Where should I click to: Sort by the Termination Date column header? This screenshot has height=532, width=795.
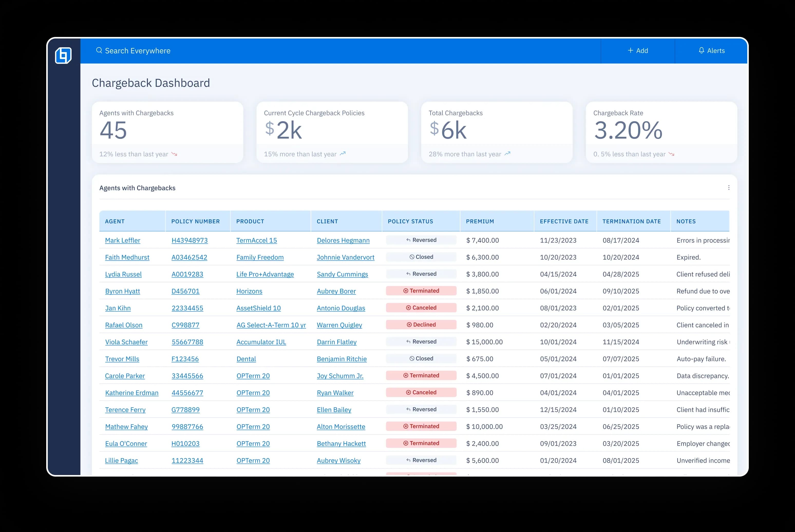point(631,221)
